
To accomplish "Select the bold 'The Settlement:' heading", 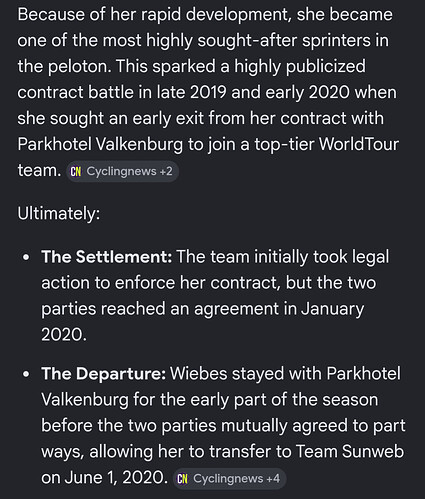I will pyautogui.click(x=107, y=257).
